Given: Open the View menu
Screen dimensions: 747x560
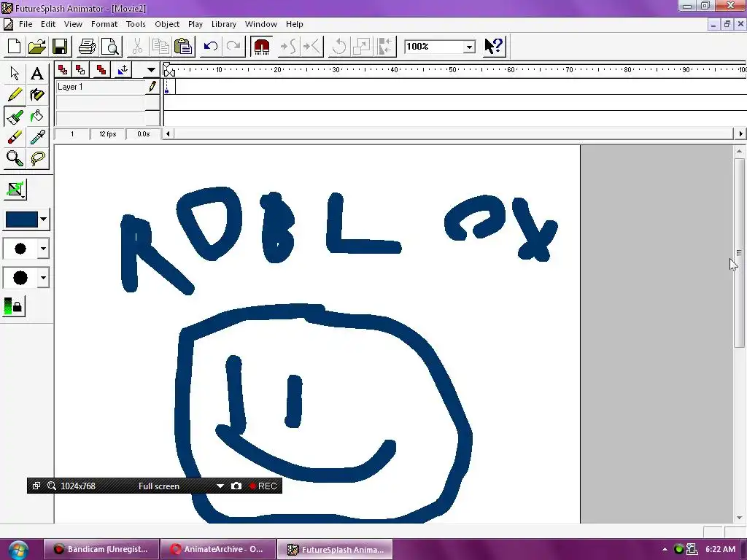Looking at the screenshot, I should coord(73,24).
